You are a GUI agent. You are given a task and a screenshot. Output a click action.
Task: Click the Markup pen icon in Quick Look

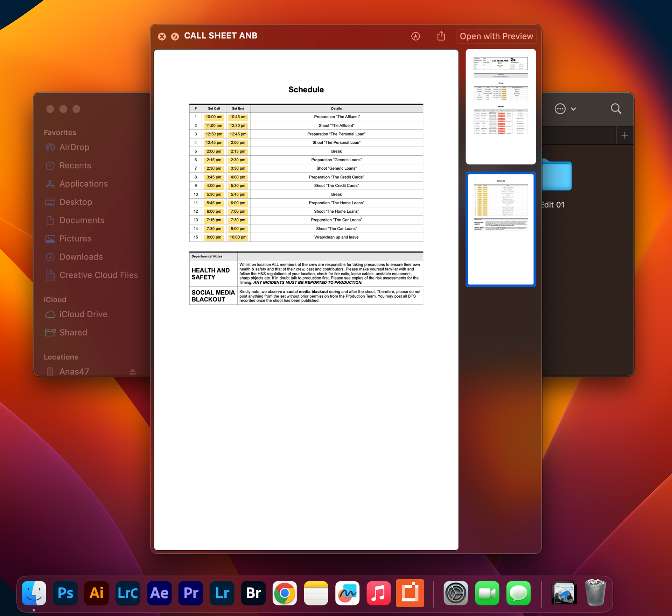(415, 36)
